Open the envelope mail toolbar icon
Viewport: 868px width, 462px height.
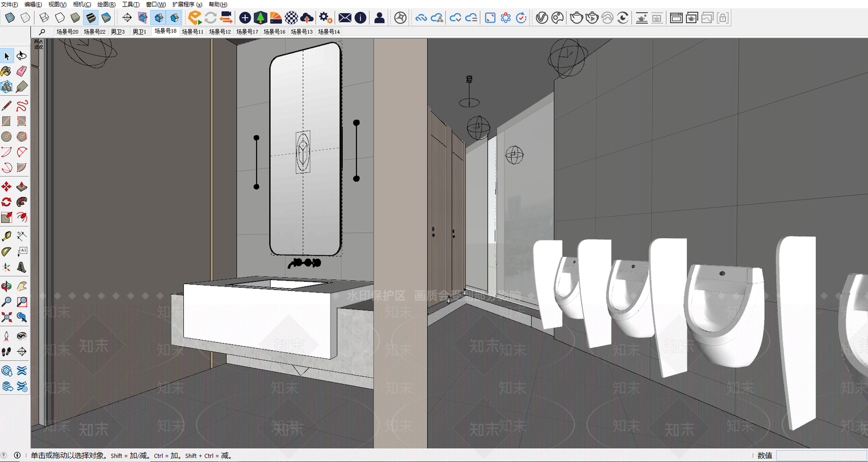(344, 18)
